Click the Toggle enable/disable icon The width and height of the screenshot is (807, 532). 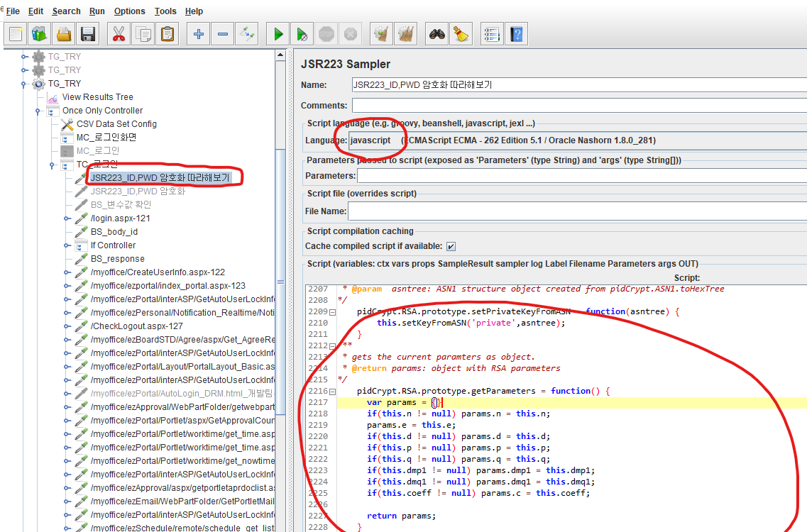click(x=246, y=35)
